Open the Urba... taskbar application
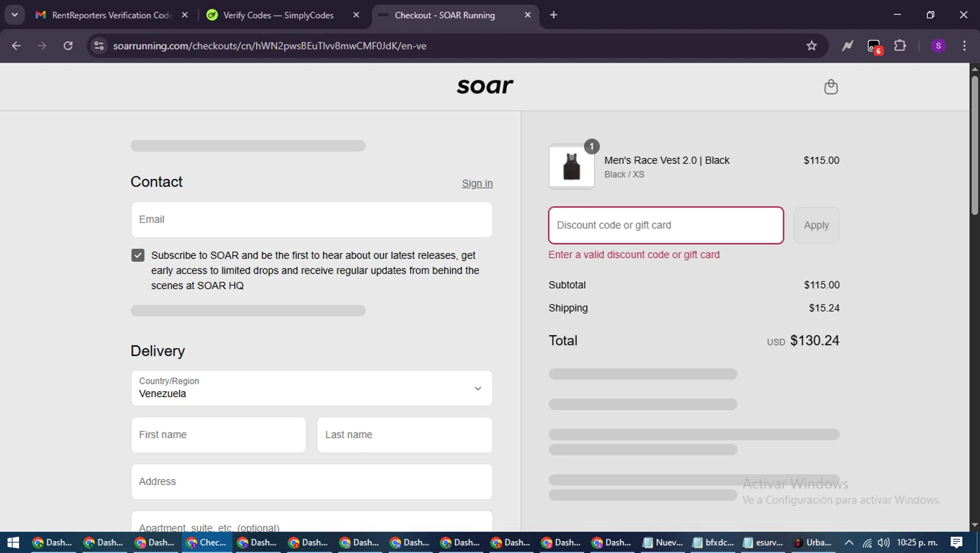The width and height of the screenshot is (980, 553). pos(813,543)
